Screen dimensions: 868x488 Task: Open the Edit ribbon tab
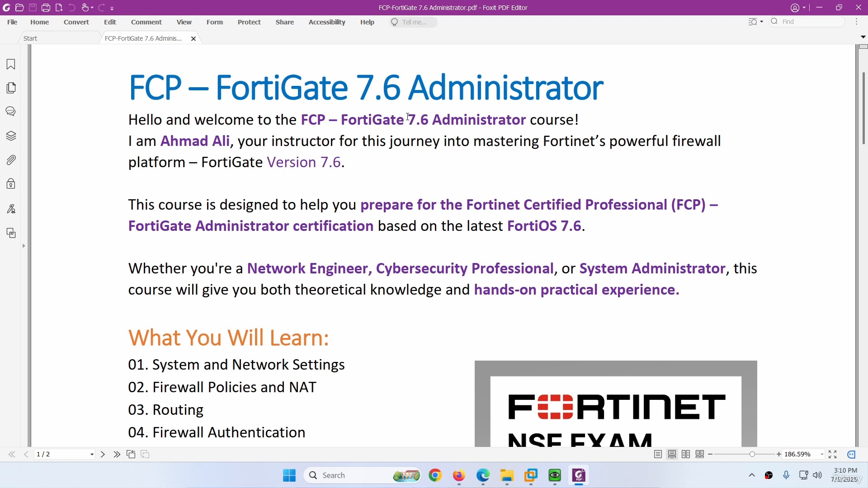pyautogui.click(x=110, y=22)
